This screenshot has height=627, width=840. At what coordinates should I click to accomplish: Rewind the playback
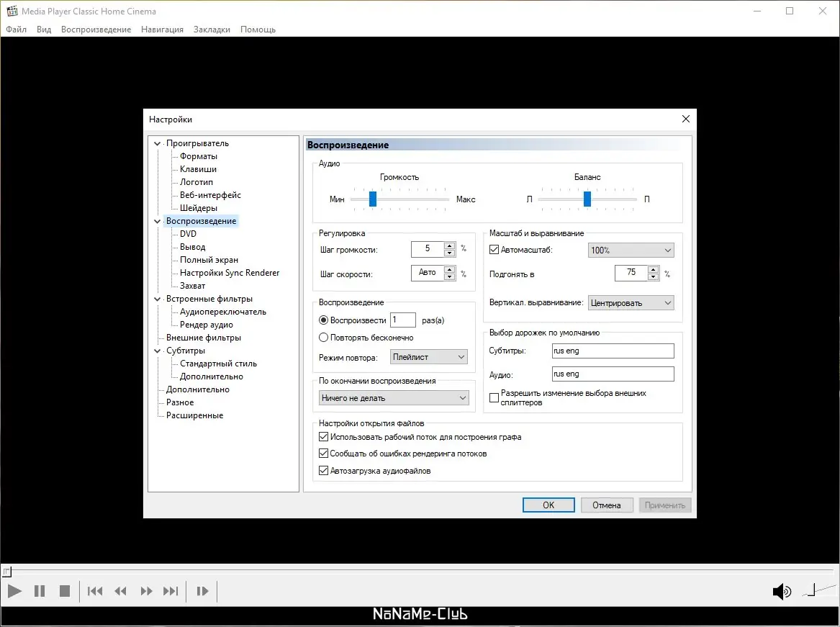(120, 590)
